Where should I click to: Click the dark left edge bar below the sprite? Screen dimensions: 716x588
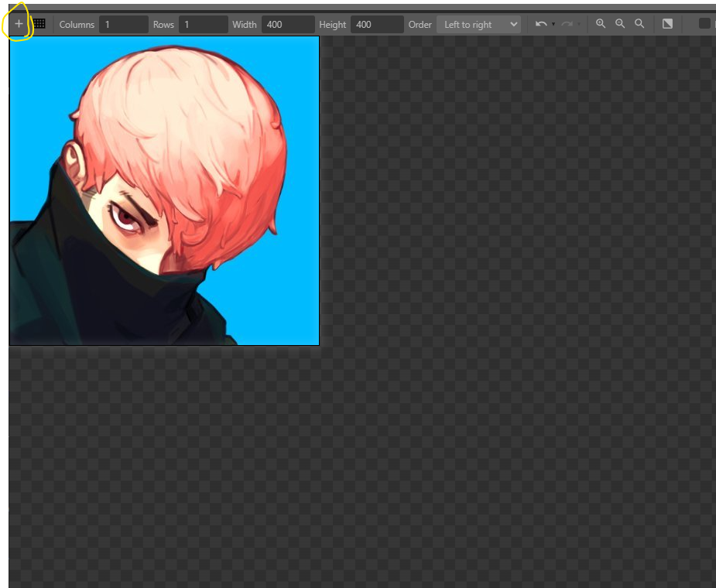coord(4,464)
